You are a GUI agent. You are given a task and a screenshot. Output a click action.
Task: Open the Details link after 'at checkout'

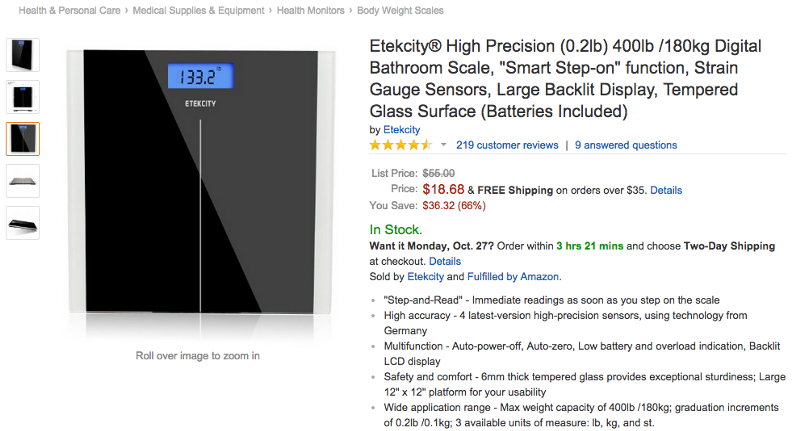coord(445,261)
